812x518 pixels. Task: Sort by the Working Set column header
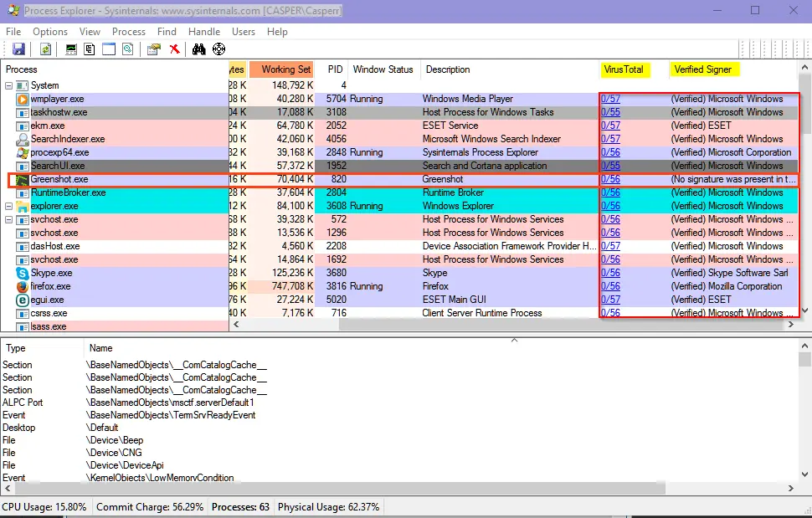click(285, 69)
